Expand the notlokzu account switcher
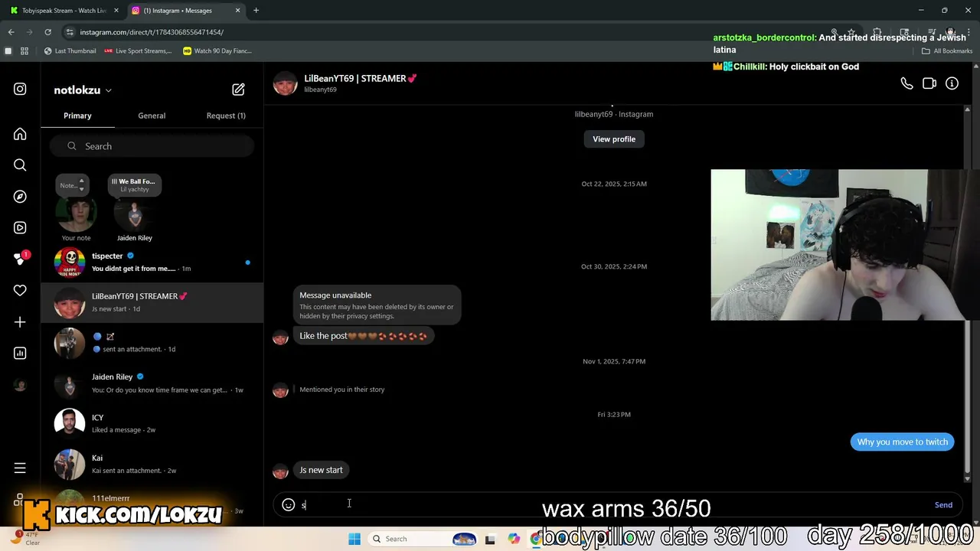Image resolution: width=980 pixels, height=551 pixels. click(x=83, y=90)
